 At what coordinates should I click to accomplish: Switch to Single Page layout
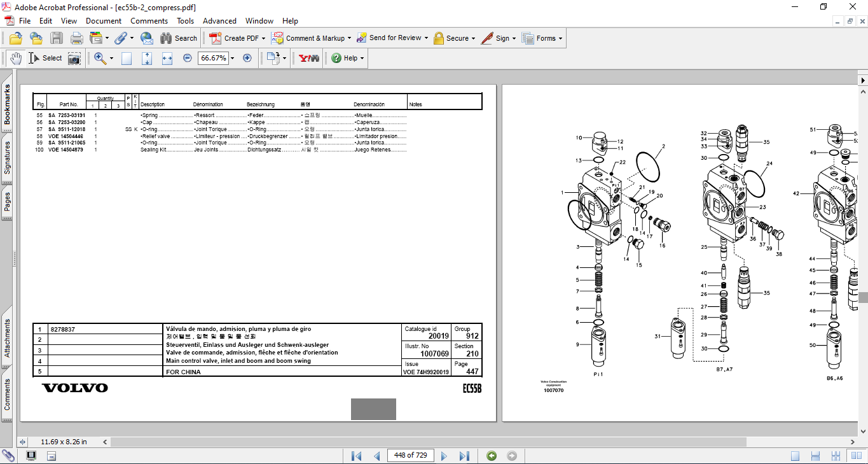(795, 456)
